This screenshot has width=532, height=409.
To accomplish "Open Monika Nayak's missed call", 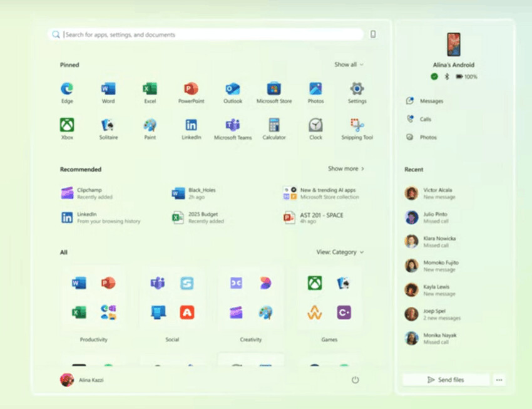I will point(431,338).
